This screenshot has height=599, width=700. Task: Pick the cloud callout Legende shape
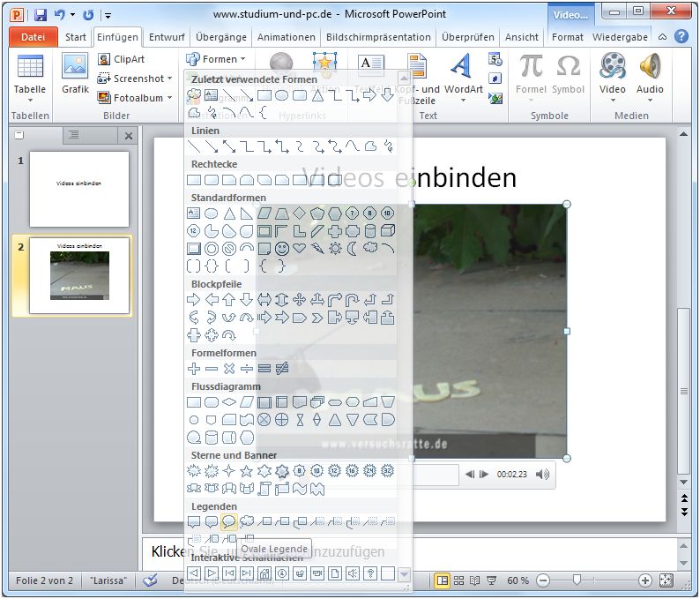pyautogui.click(x=247, y=521)
